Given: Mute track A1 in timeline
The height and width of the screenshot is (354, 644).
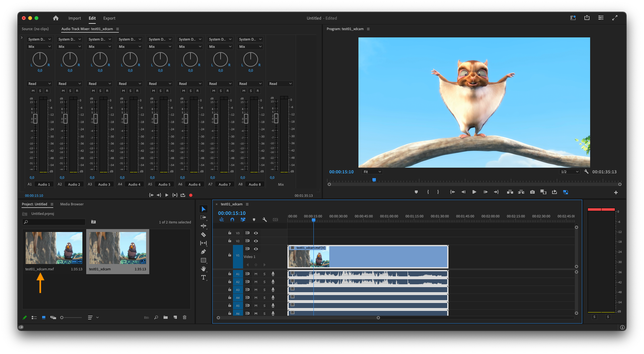Looking at the screenshot, I should pos(256,274).
